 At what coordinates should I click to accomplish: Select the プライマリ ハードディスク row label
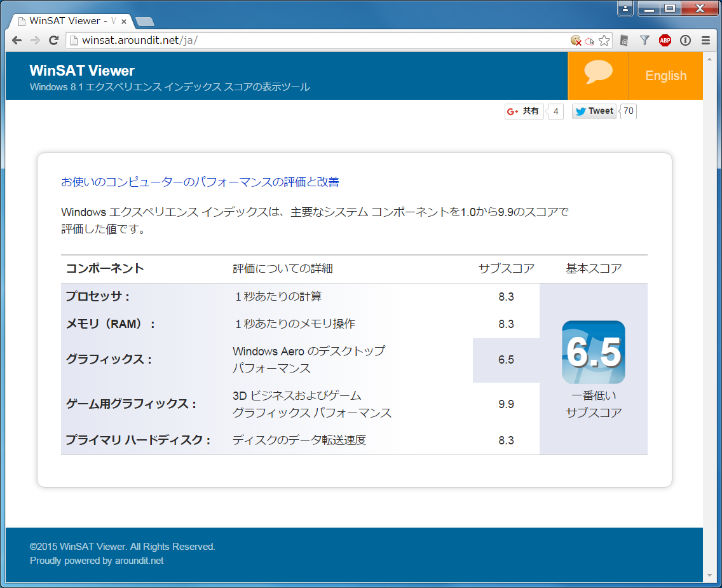pyautogui.click(x=138, y=440)
